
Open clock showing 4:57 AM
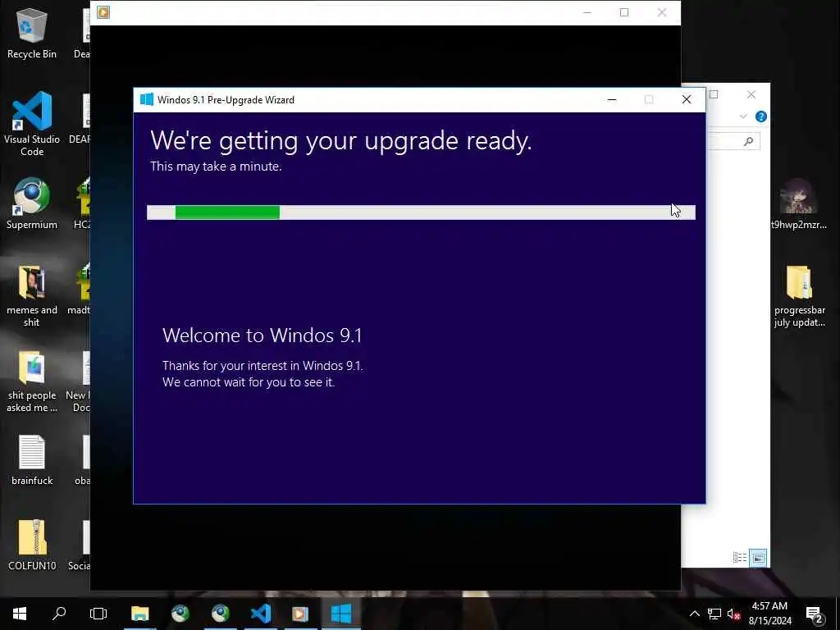pos(769,614)
